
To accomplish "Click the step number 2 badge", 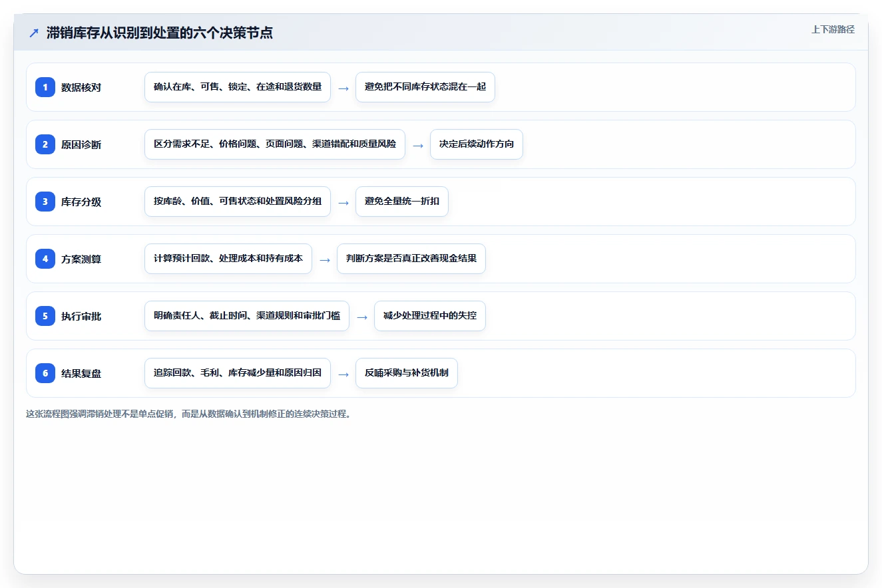I will click(x=45, y=144).
